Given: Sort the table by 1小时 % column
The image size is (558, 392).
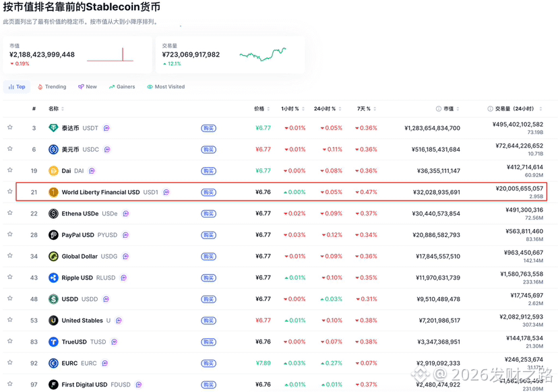Looking at the screenshot, I should pos(293,108).
